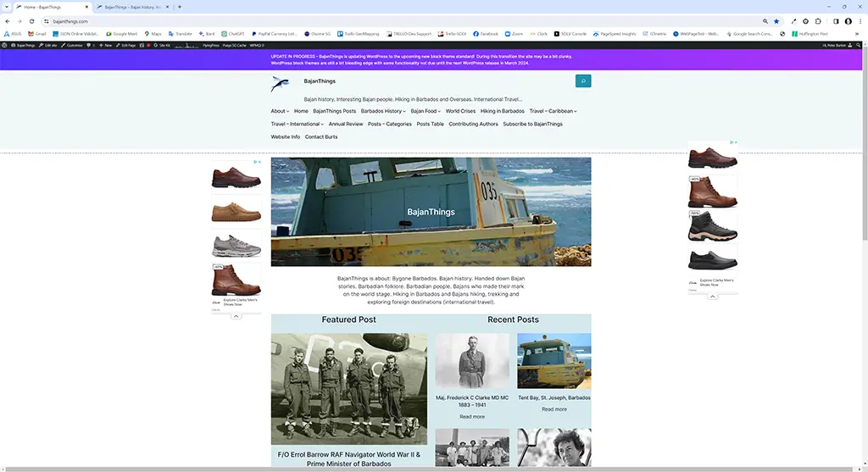Viewport: 868px width, 472px height.
Task: Click the BajanThings flying fish logo
Action: (x=280, y=83)
